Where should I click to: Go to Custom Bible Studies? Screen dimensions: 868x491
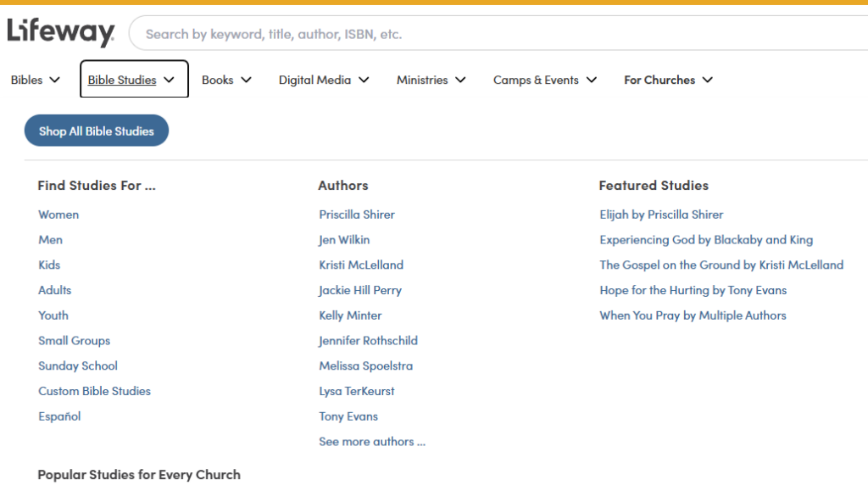94,392
